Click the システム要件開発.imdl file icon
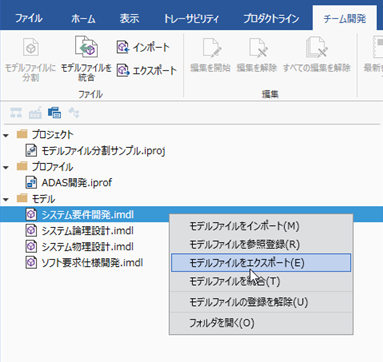 coord(31,215)
